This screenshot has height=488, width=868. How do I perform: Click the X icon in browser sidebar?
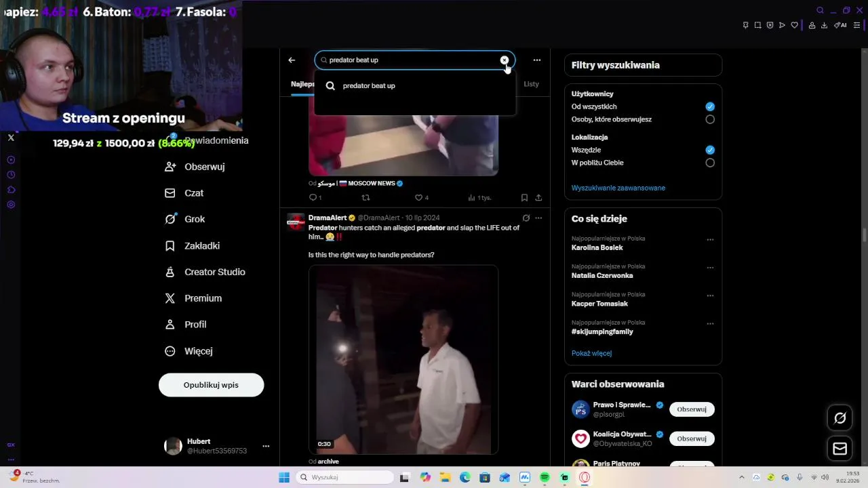[11, 138]
